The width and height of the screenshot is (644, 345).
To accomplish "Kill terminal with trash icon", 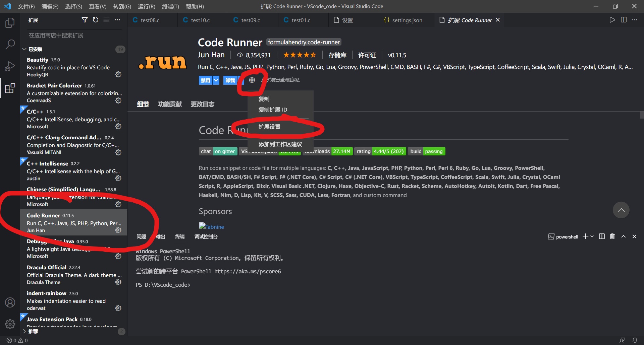I will pos(612,236).
